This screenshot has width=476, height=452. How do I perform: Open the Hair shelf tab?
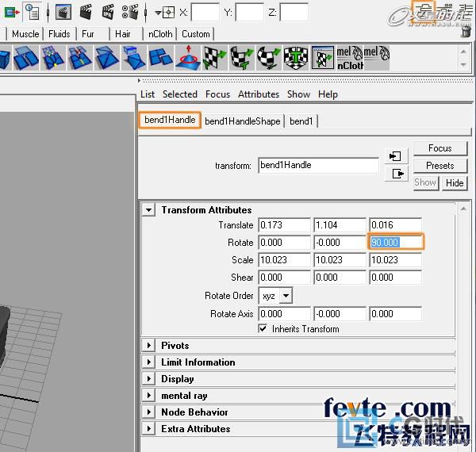pos(123,34)
